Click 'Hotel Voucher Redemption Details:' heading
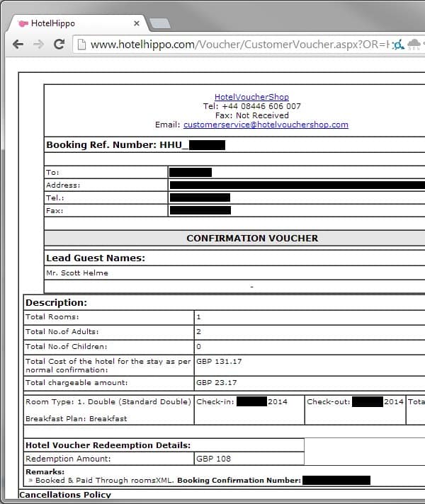425x504 pixels. (108, 445)
